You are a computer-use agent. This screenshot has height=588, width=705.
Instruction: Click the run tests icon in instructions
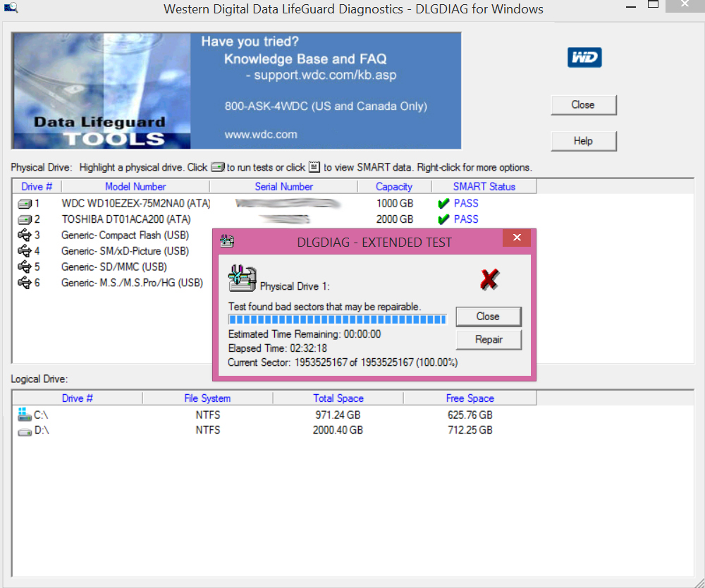pos(218,167)
